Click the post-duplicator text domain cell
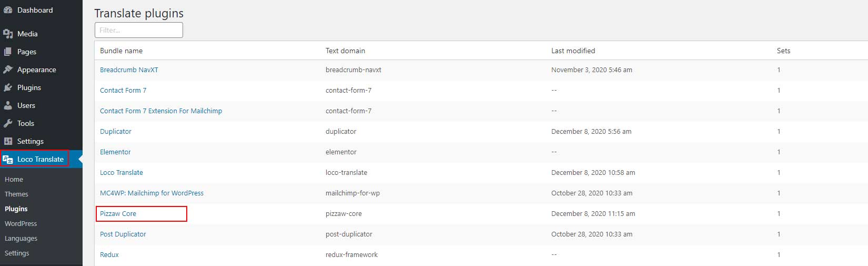This screenshot has width=868, height=266. click(x=349, y=234)
